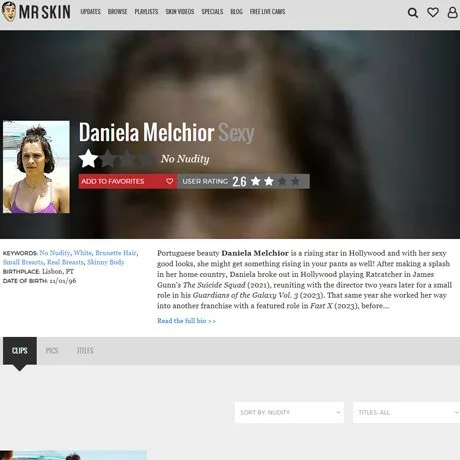Viewport: 460px width, 460px height.
Task: Click the No Nudity keyword link
Action: click(55, 253)
